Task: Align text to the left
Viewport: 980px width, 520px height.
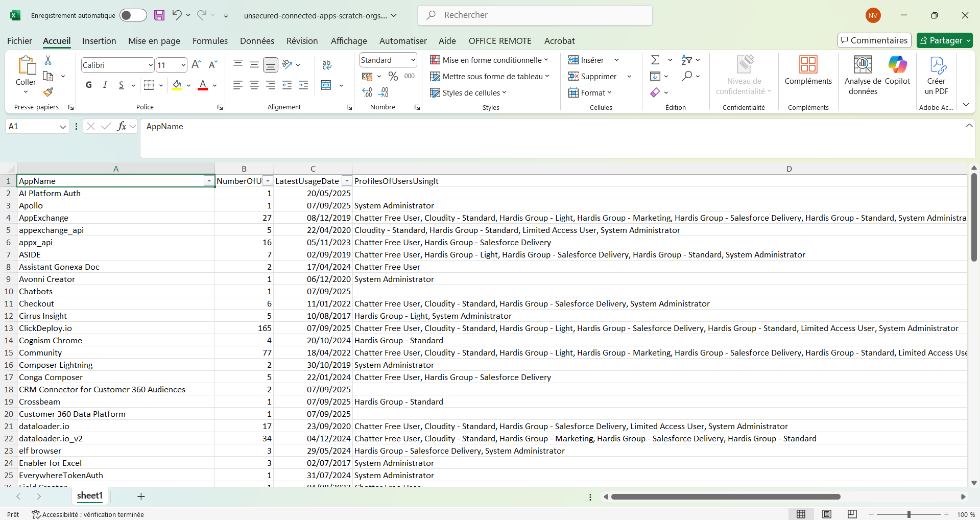Action: coord(237,85)
